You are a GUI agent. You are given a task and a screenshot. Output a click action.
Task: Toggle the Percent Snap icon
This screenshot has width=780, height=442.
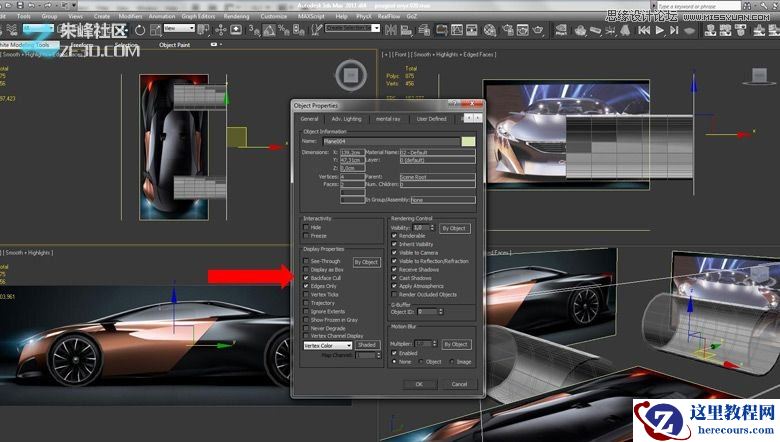click(284, 30)
